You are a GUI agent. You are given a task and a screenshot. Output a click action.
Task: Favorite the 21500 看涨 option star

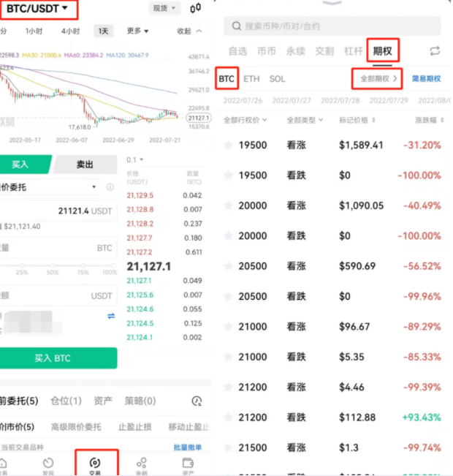[228, 447]
